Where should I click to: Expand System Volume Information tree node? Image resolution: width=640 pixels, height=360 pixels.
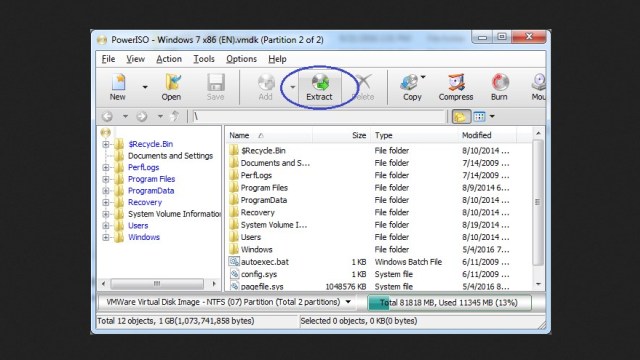(x=106, y=214)
